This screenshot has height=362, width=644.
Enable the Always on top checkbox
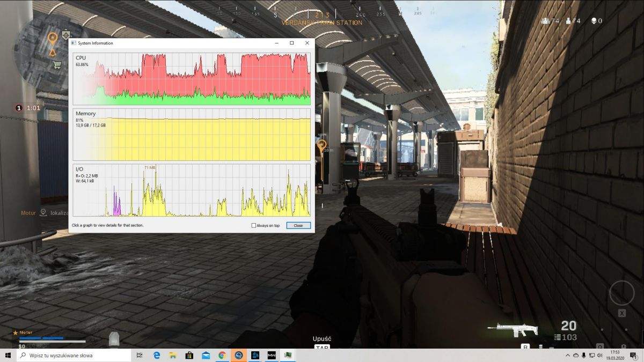point(254,226)
